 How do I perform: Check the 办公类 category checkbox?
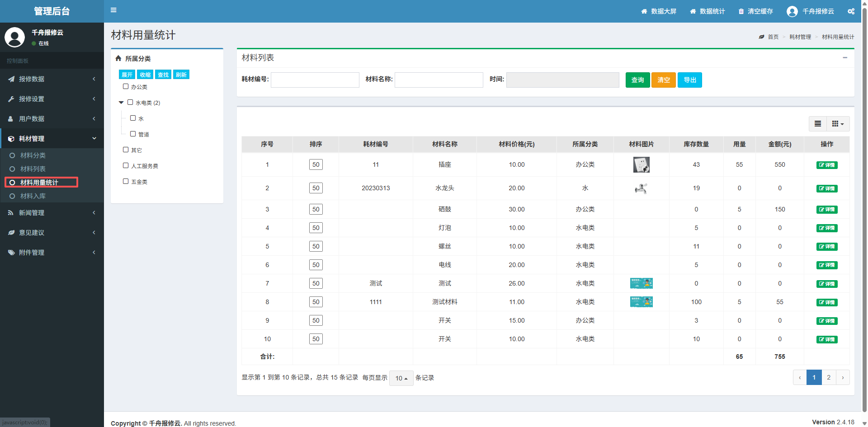pos(126,86)
